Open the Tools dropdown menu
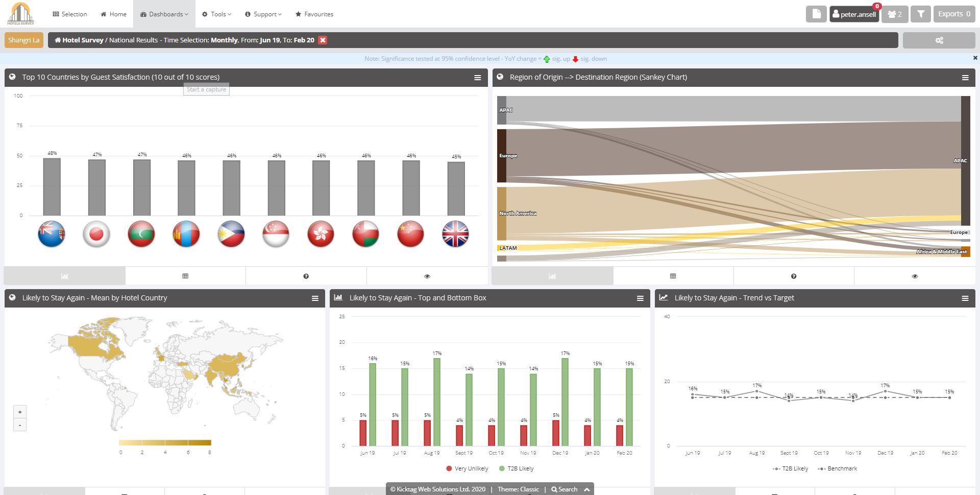 pos(216,14)
